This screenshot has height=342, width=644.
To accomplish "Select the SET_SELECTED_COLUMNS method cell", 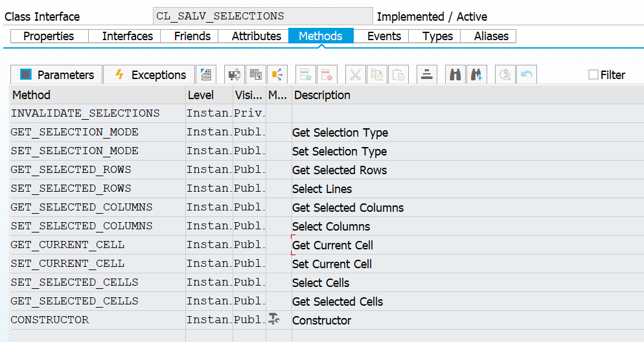I will pos(98,226).
